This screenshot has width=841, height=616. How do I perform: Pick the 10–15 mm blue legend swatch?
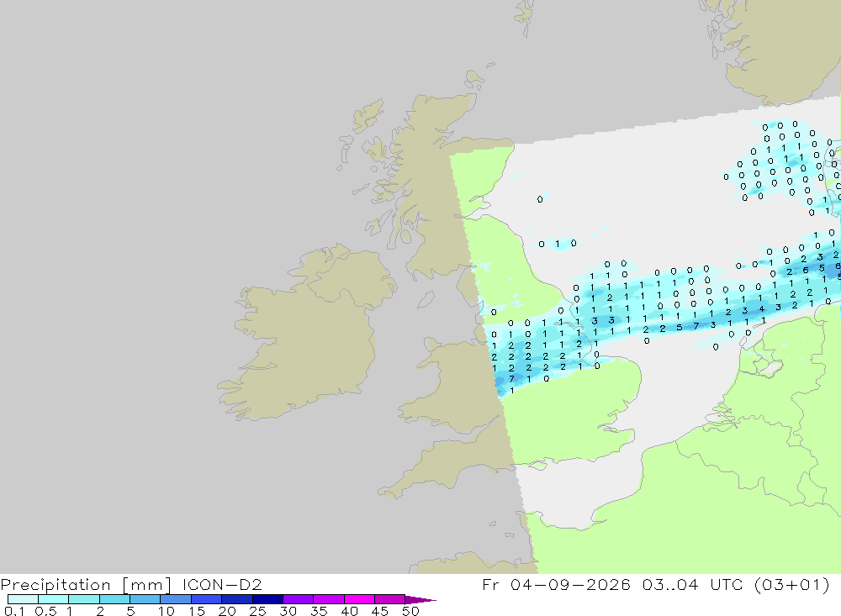(x=176, y=599)
